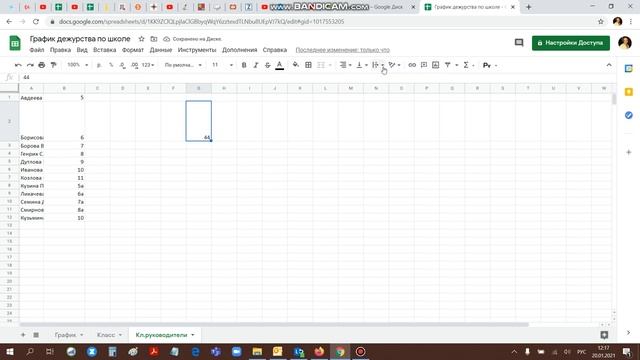The image size is (640, 360).
Task: Create a filter with funnel icon
Action: 448,65
